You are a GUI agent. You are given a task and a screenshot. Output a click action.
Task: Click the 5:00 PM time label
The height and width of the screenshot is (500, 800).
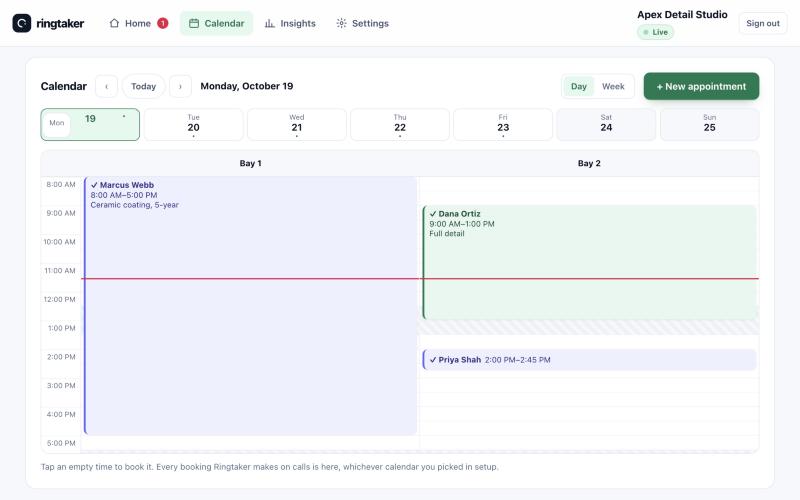(61, 443)
